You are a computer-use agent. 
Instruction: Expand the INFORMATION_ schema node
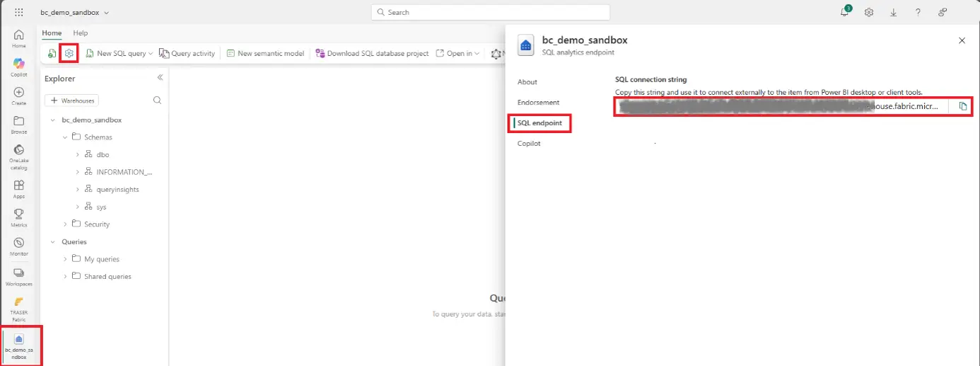coord(77,172)
